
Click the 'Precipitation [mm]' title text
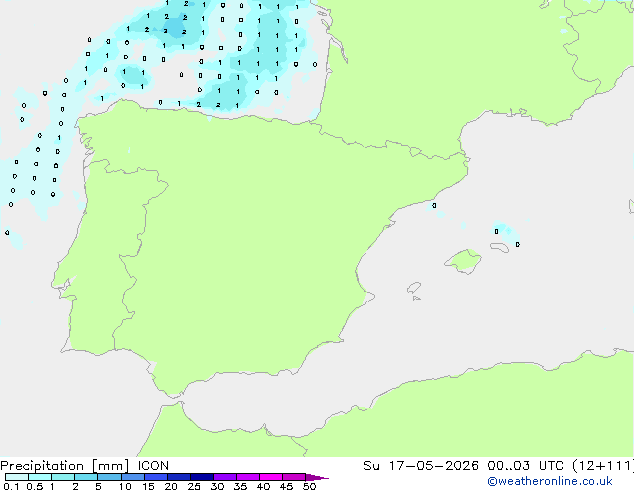click(x=65, y=466)
